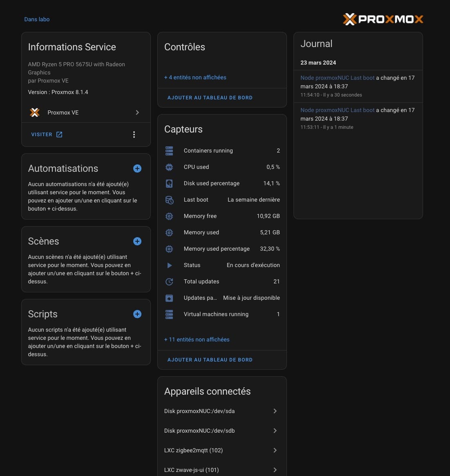Screen dimensions: 450x476
Task: Add Capteurs entities to the dashboard
Action: [210, 360]
